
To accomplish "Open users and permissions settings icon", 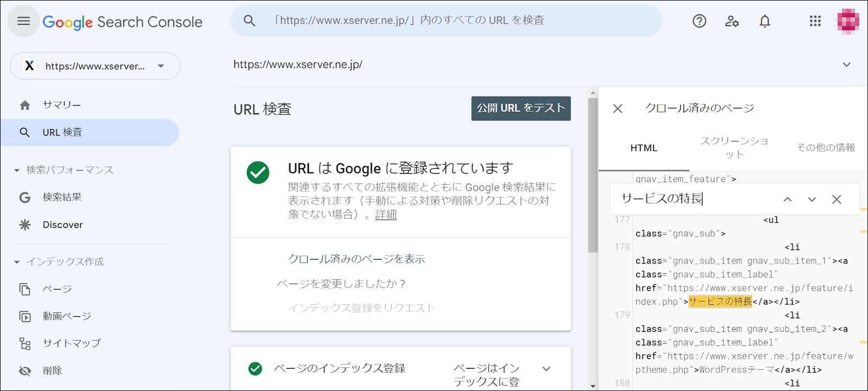I will coord(732,21).
